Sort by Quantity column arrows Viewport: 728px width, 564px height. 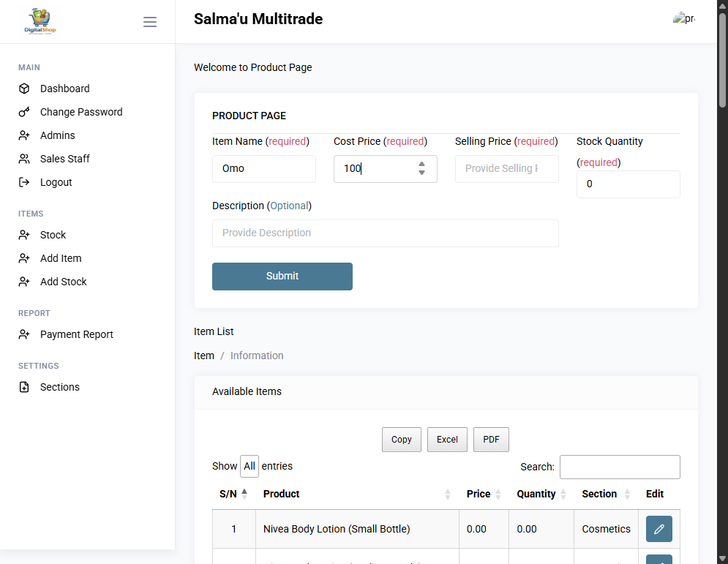(x=563, y=494)
